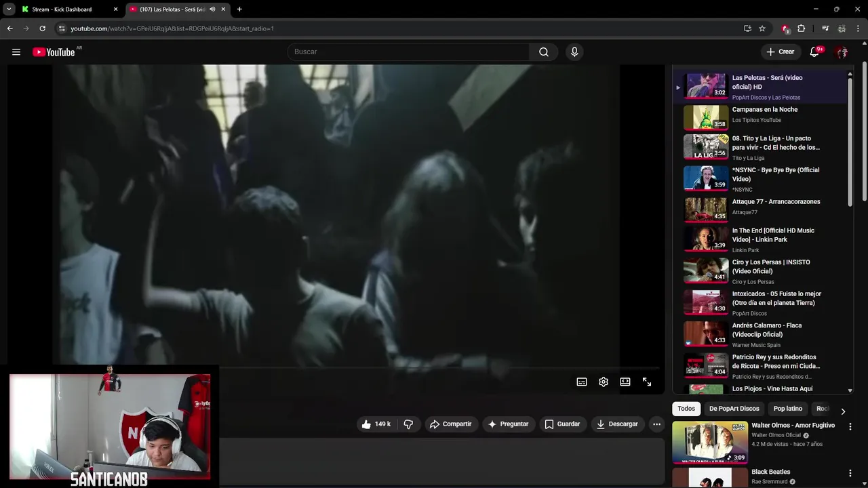Select the Pop latino filter chip
868x488 pixels.
pyautogui.click(x=788, y=409)
